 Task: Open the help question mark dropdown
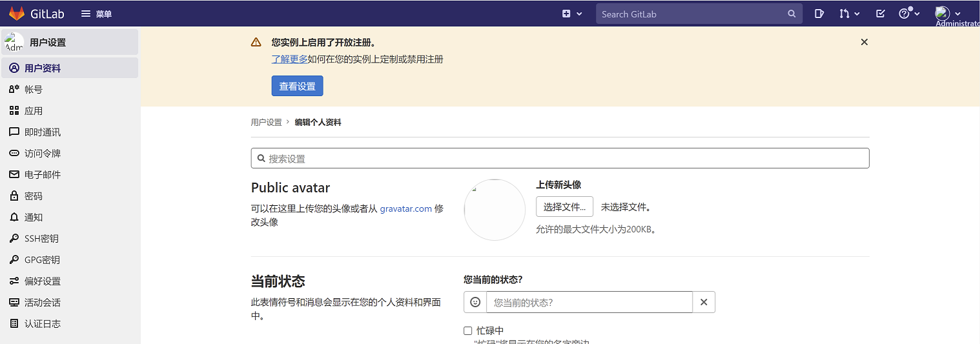tap(908, 14)
